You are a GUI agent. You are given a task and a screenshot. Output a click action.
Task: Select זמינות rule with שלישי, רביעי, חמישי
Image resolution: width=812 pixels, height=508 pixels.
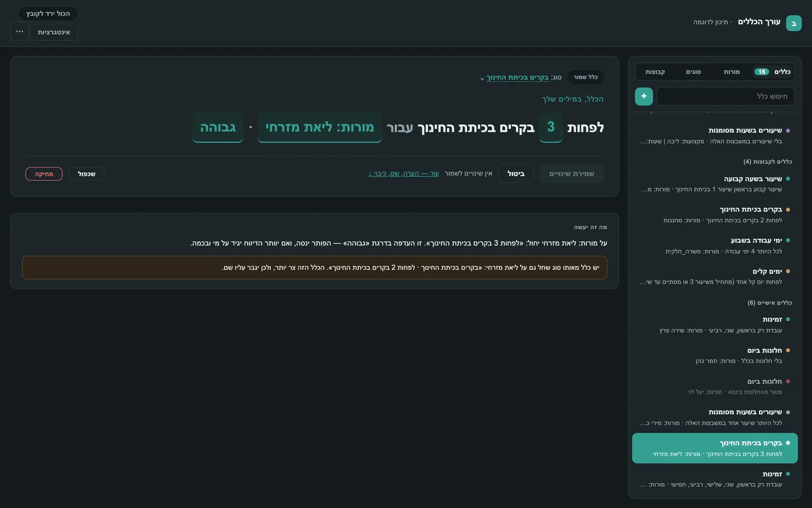point(715,479)
